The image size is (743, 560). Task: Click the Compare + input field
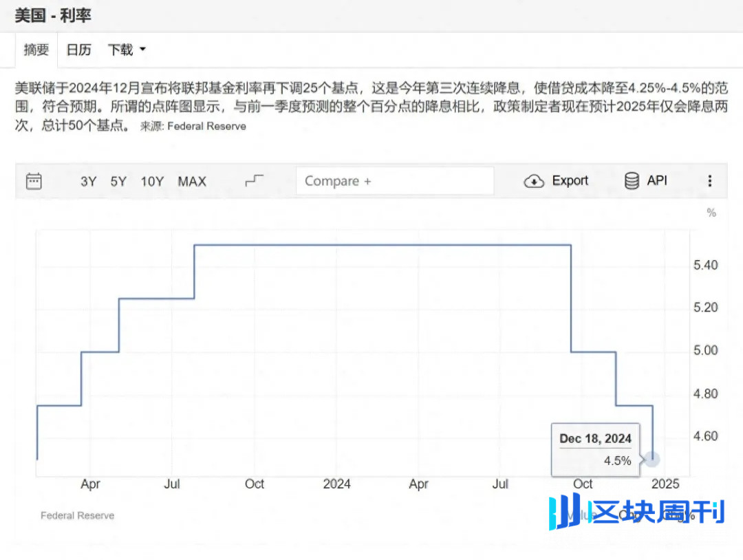point(395,181)
